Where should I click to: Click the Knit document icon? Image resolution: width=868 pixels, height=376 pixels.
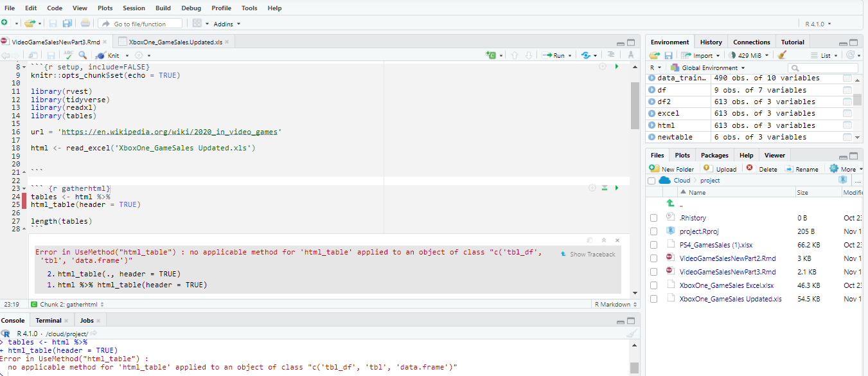click(101, 55)
